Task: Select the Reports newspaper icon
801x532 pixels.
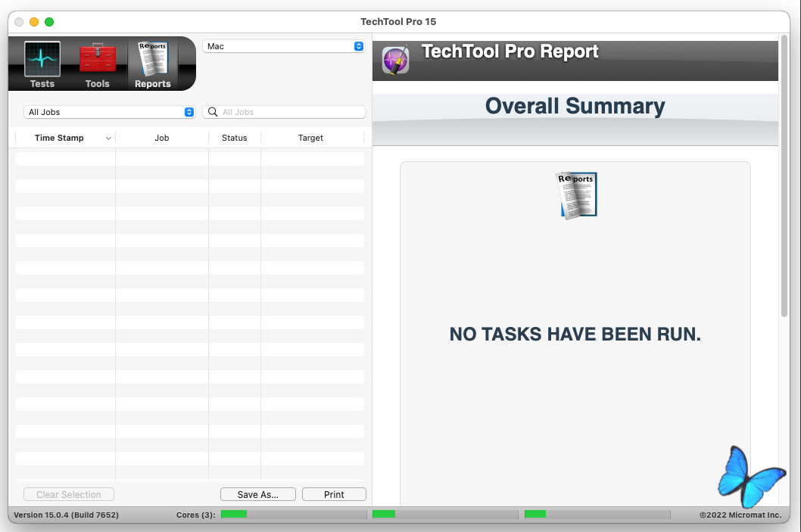Action: 153,60
